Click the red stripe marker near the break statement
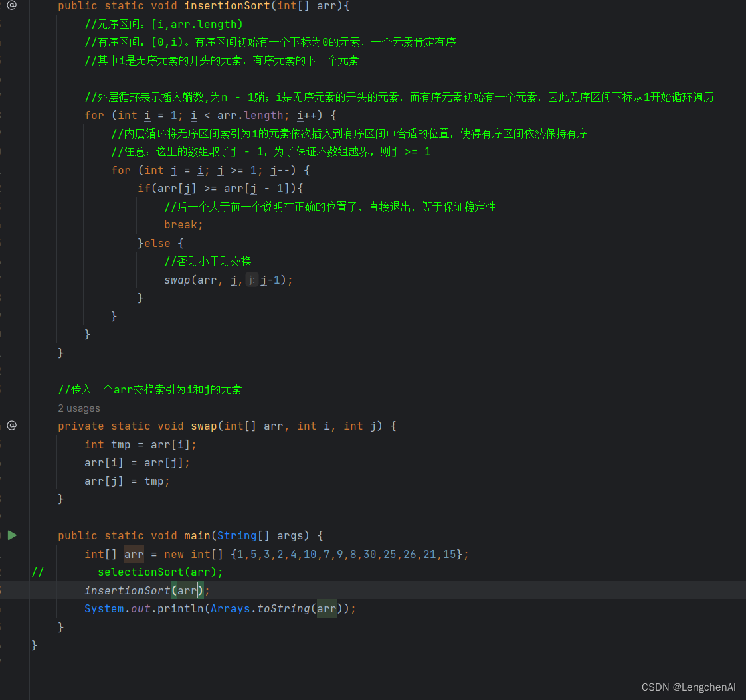746x700 pixels. click(3, 224)
